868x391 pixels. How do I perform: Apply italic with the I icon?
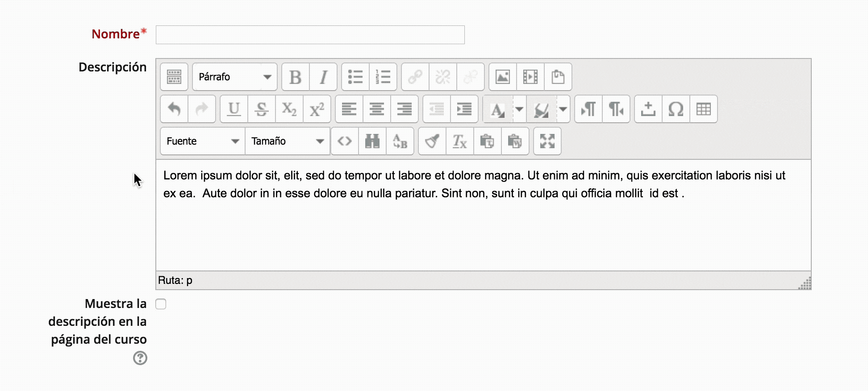tap(323, 77)
